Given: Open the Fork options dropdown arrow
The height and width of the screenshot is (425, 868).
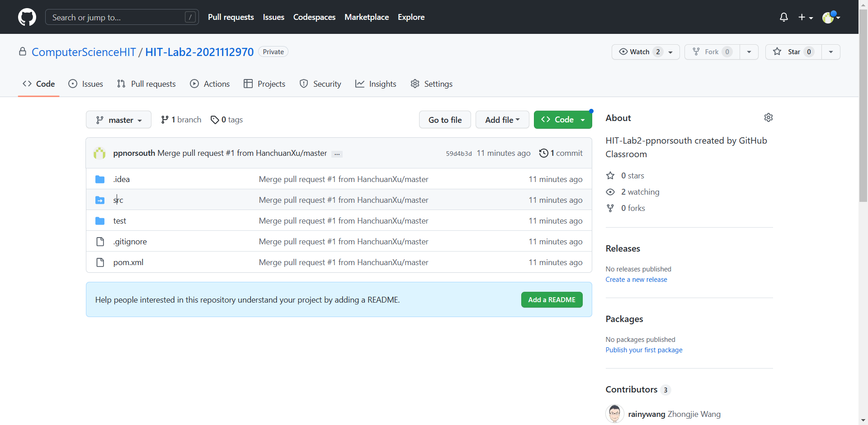Looking at the screenshot, I should (x=749, y=52).
